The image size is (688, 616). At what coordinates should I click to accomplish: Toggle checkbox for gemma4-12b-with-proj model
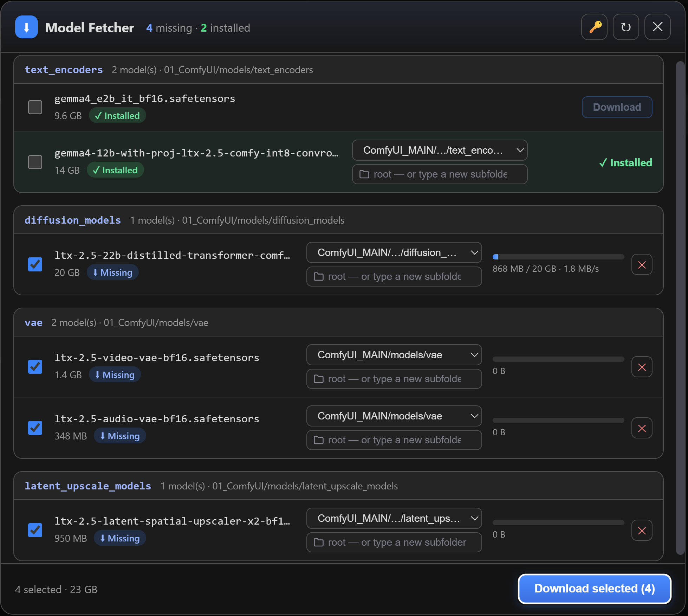35,162
